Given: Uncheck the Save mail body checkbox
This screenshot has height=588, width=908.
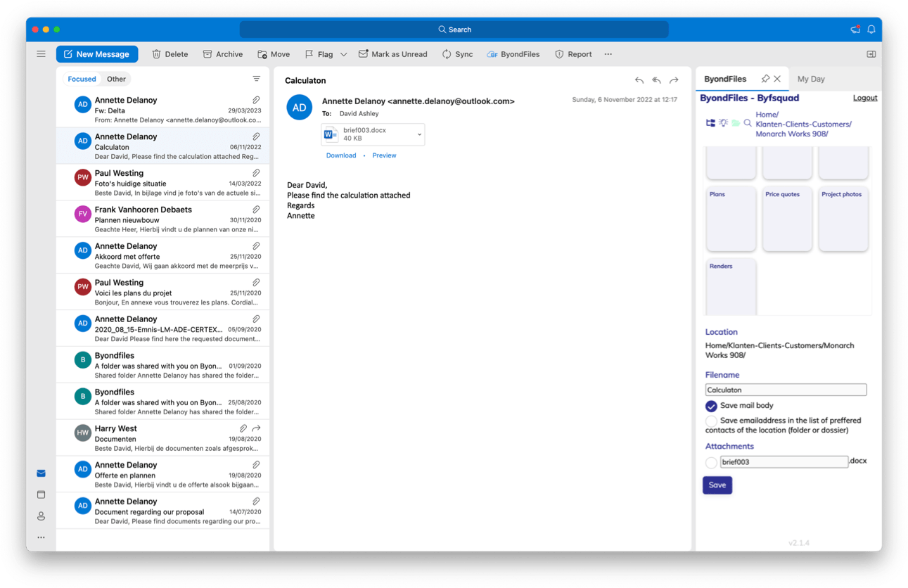Looking at the screenshot, I should click(x=711, y=407).
